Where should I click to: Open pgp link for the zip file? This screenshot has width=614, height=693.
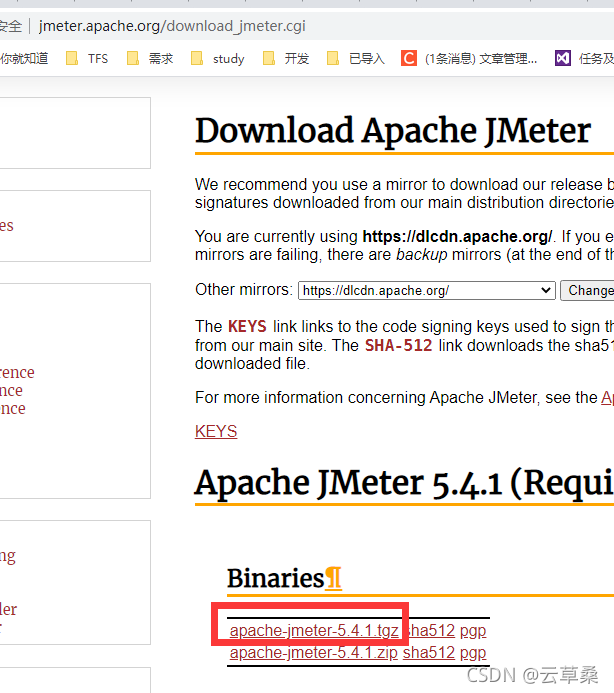[x=473, y=653]
